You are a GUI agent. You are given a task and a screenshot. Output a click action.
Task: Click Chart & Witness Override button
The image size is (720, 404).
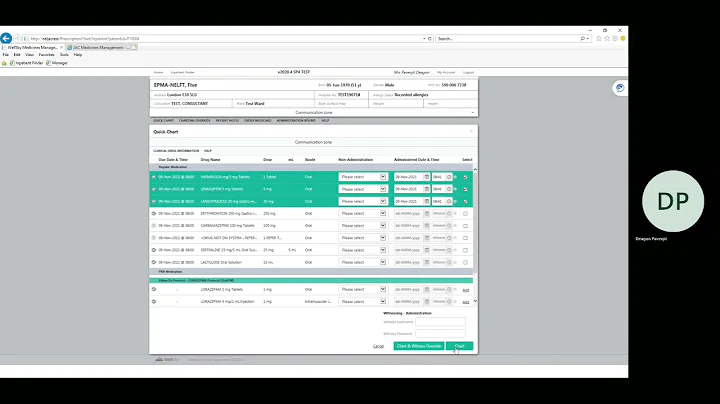pos(419,346)
